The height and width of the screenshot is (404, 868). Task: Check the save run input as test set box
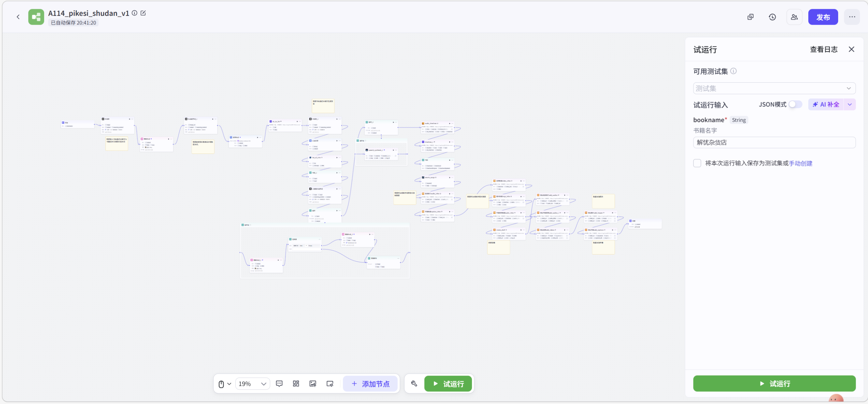[x=697, y=163]
